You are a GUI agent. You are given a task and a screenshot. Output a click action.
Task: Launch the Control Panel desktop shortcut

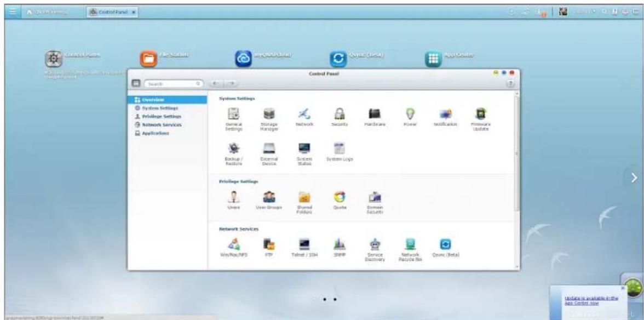54,59
